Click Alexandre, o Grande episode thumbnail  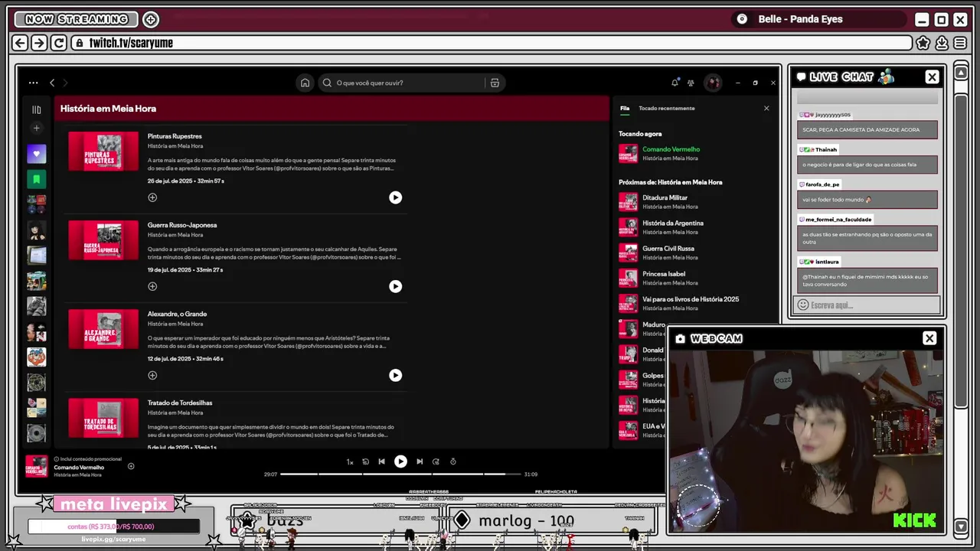point(103,329)
